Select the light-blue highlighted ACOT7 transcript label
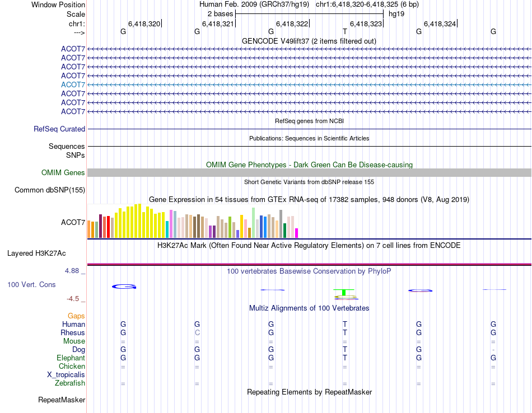 pyautogui.click(x=73, y=85)
